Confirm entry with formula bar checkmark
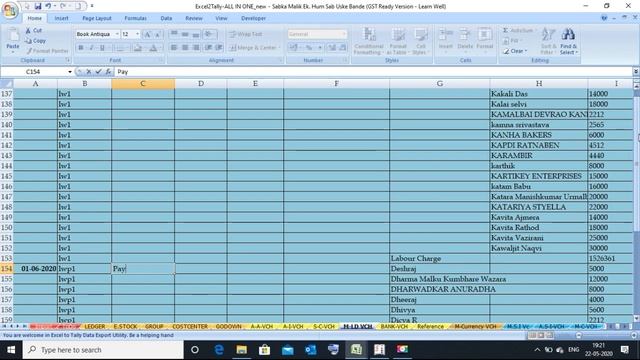Screen dimensions: 640x360 coord(98,72)
